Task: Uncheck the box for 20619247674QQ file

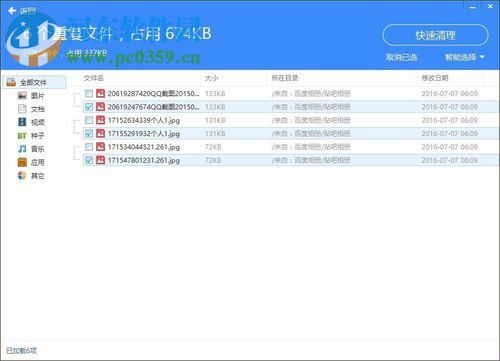Action: coord(89,107)
